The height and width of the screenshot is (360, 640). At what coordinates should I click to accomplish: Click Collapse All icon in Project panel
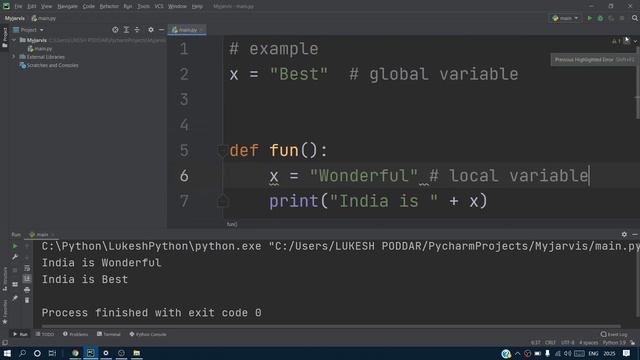coord(137,30)
